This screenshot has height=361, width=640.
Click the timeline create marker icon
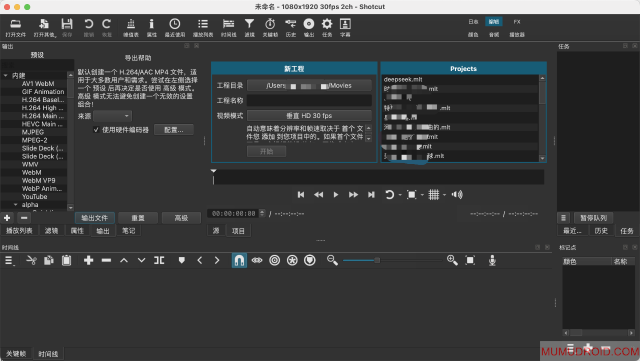182,260
